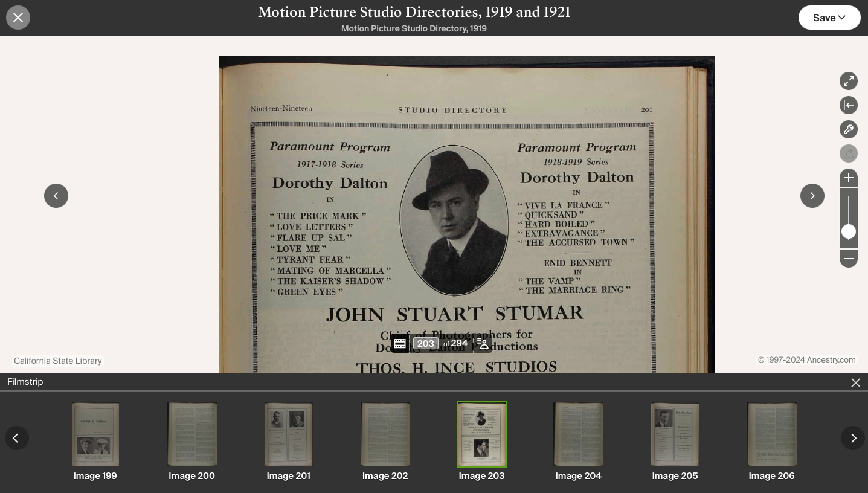Open image tools with the wrench icon

click(x=848, y=129)
